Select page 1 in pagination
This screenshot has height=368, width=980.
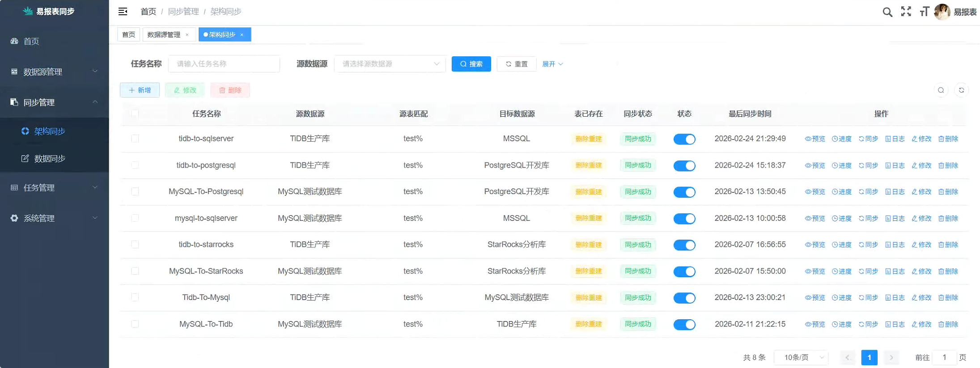tap(869, 357)
